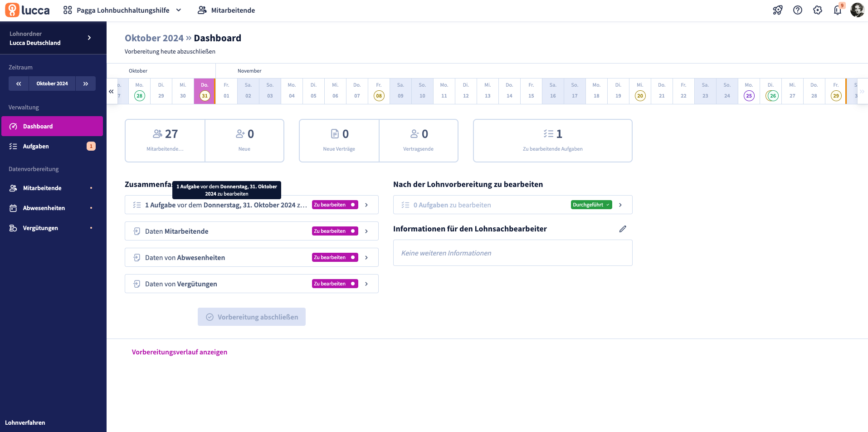Click the user profile avatar
This screenshot has height=432, width=868.
click(x=857, y=10)
